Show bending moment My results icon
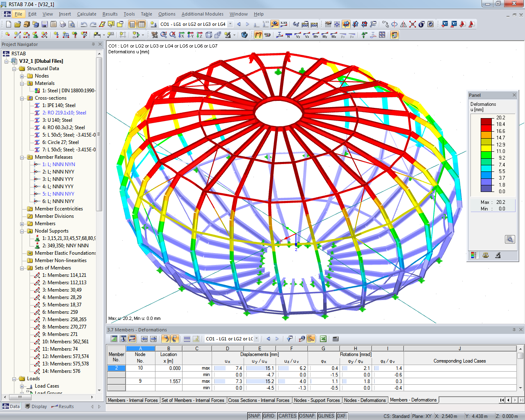525x420 pixels. point(325,35)
